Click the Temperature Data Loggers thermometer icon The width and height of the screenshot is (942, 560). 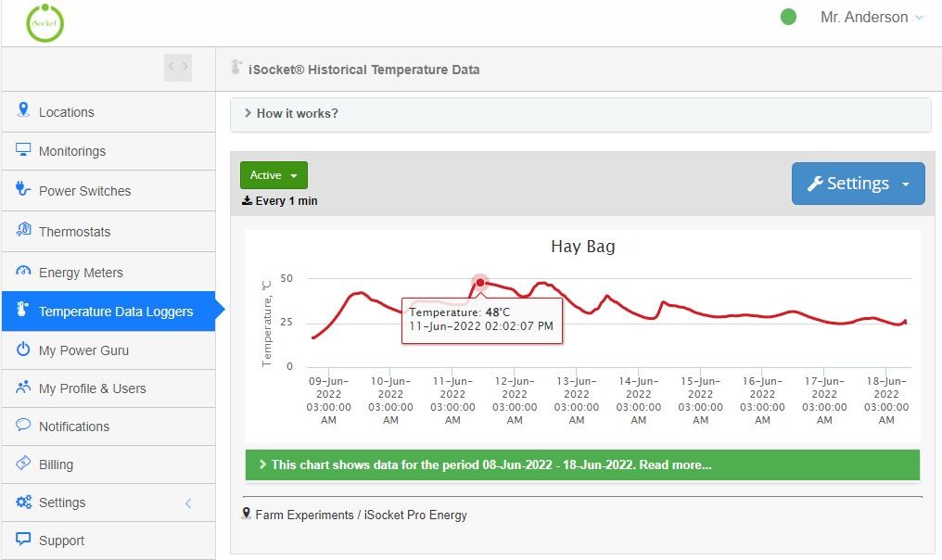(23, 309)
